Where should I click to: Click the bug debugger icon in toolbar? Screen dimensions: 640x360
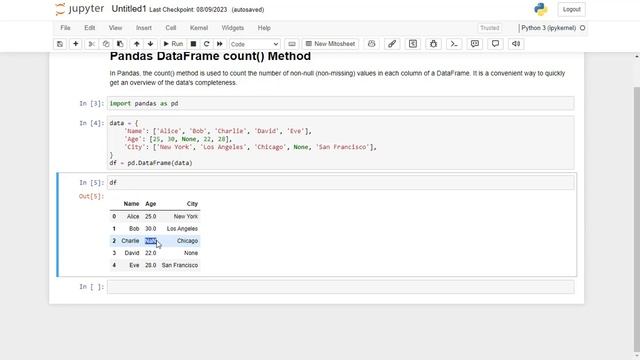pos(433,44)
